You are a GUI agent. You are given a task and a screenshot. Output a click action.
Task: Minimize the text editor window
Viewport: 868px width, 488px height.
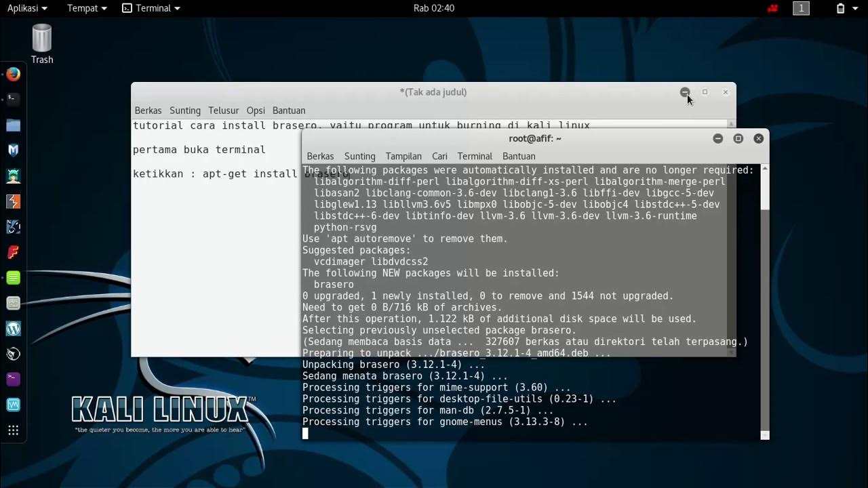click(685, 92)
